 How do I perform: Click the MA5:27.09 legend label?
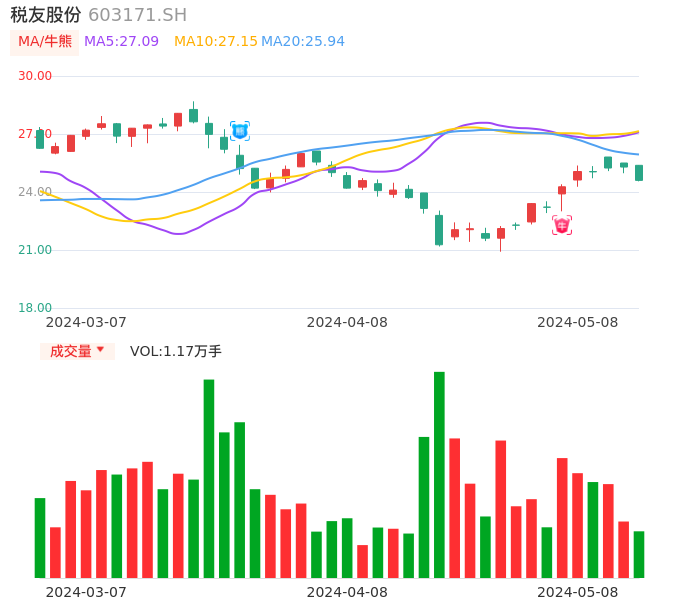pyautogui.click(x=121, y=42)
